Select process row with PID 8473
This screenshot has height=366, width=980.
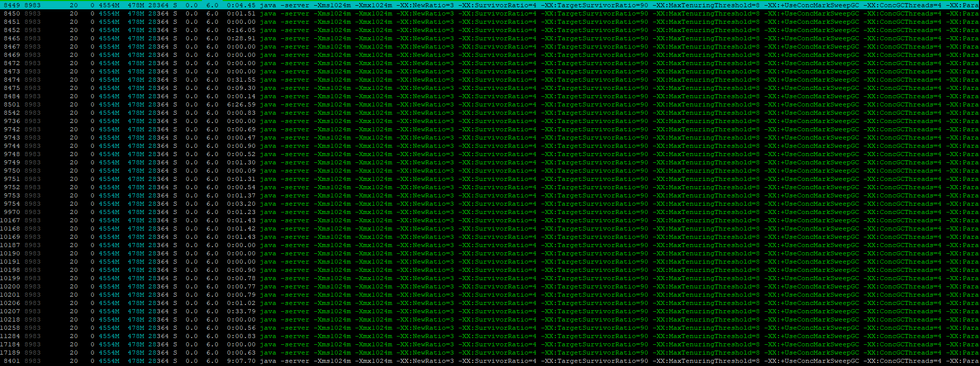pos(490,71)
